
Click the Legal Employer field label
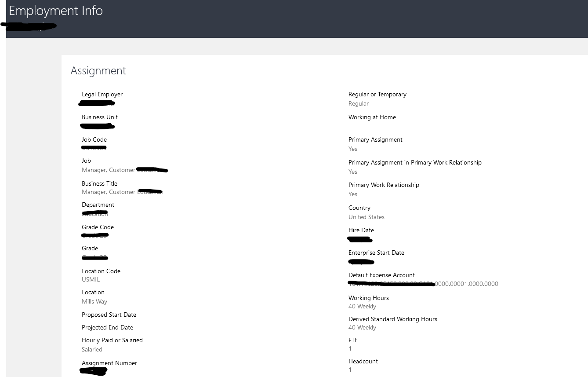click(x=102, y=94)
